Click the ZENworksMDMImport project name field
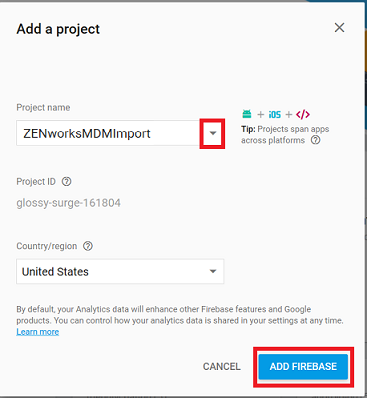This screenshot has width=367, height=398. click(108, 133)
